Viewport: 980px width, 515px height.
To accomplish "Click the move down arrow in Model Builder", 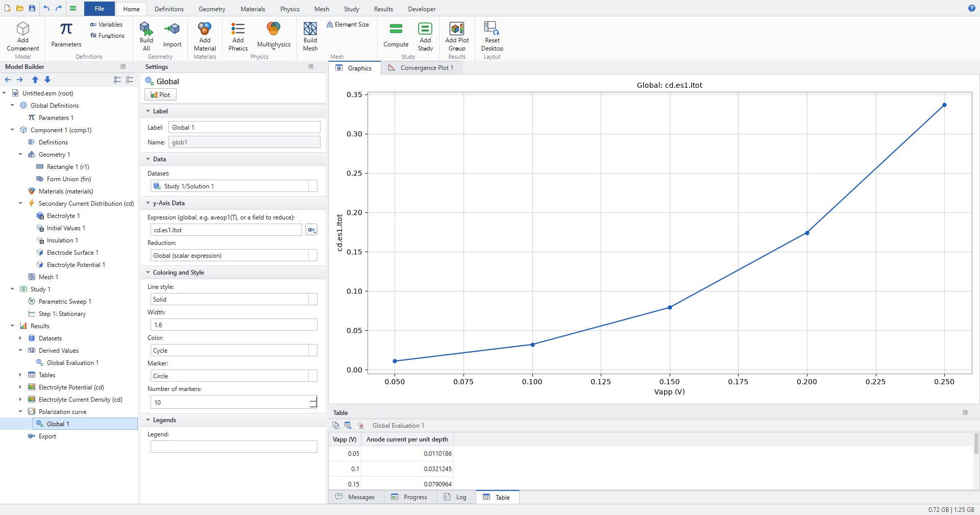I will coord(47,80).
